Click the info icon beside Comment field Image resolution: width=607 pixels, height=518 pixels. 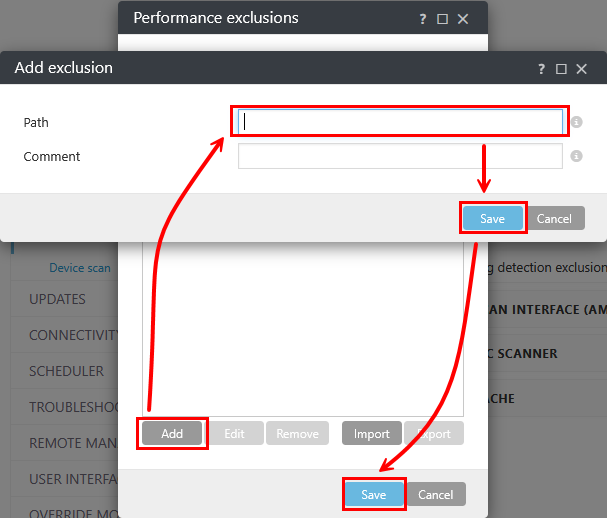click(577, 156)
